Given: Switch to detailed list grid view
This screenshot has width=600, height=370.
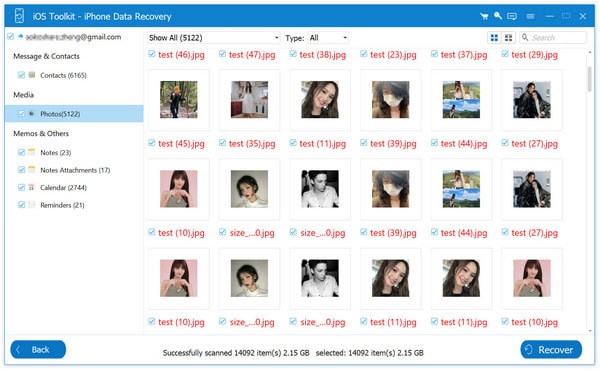Looking at the screenshot, I should click(x=509, y=37).
